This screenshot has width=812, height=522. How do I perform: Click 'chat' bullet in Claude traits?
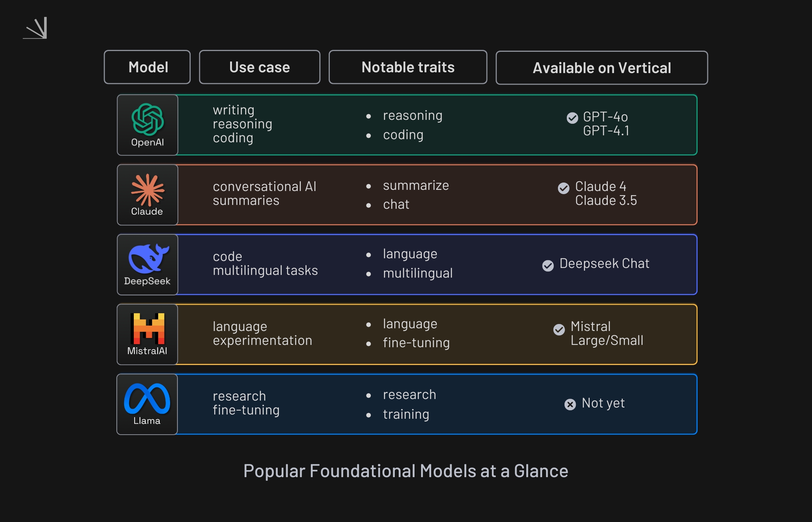[x=396, y=205]
